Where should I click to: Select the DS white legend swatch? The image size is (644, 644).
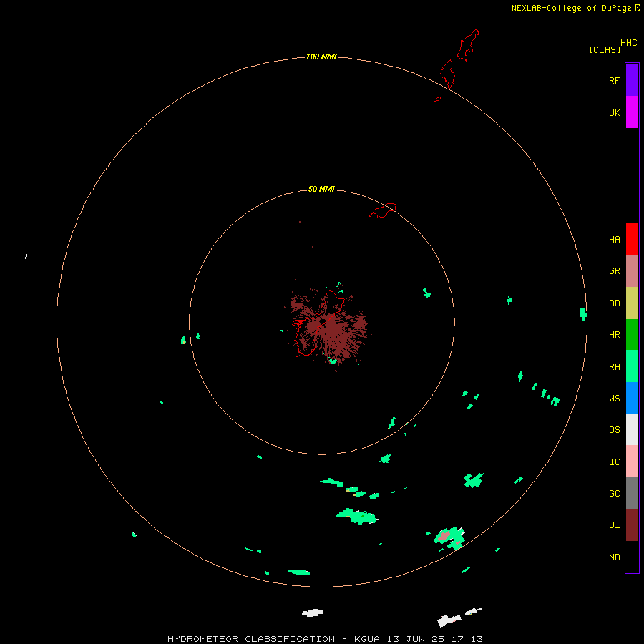632,429
